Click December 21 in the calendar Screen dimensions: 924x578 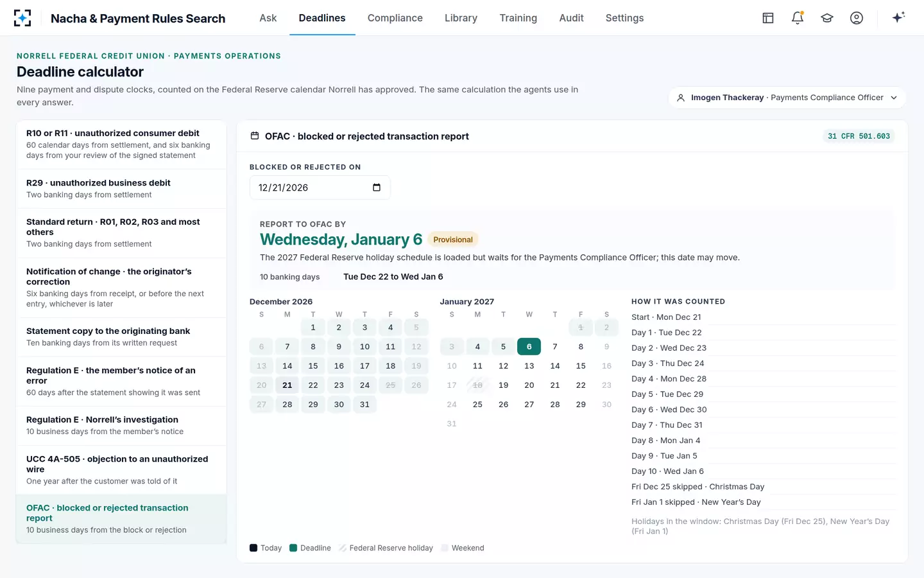click(x=287, y=385)
